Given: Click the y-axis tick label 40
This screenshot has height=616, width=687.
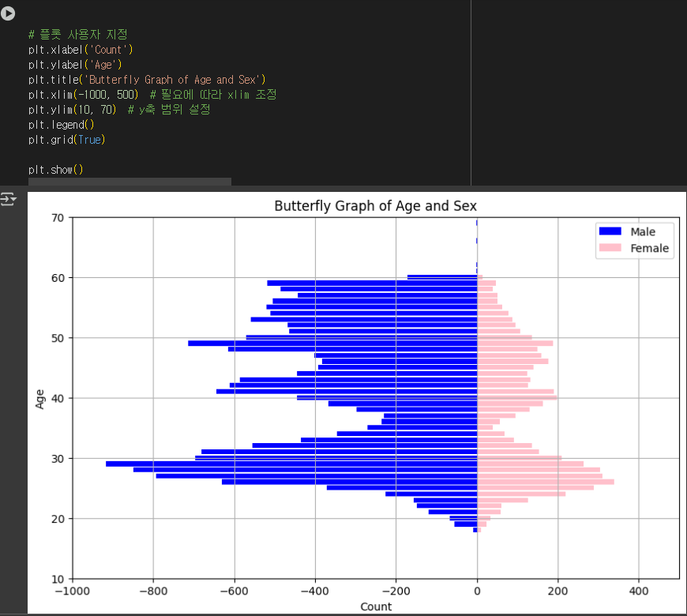Looking at the screenshot, I should [58, 398].
